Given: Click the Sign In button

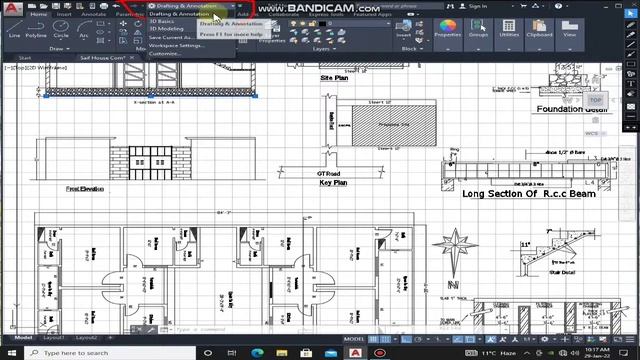Looking at the screenshot, I should click(473, 6).
